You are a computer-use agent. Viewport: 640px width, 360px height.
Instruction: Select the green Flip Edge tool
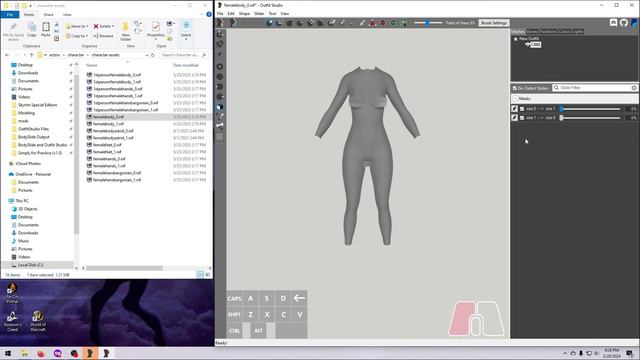point(393,23)
